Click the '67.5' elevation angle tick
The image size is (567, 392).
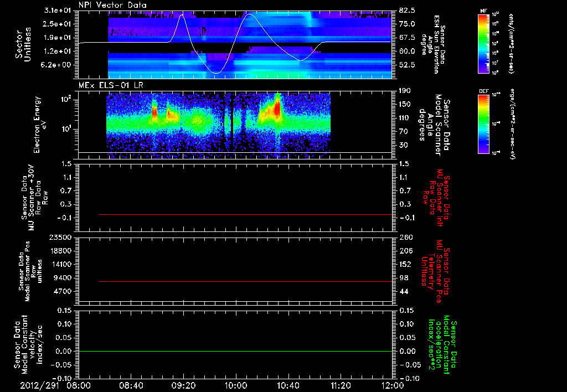pos(407,38)
